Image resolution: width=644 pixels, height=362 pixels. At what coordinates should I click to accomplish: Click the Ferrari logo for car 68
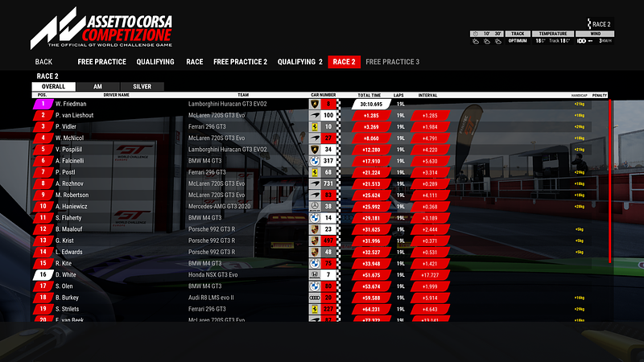pyautogui.click(x=315, y=172)
